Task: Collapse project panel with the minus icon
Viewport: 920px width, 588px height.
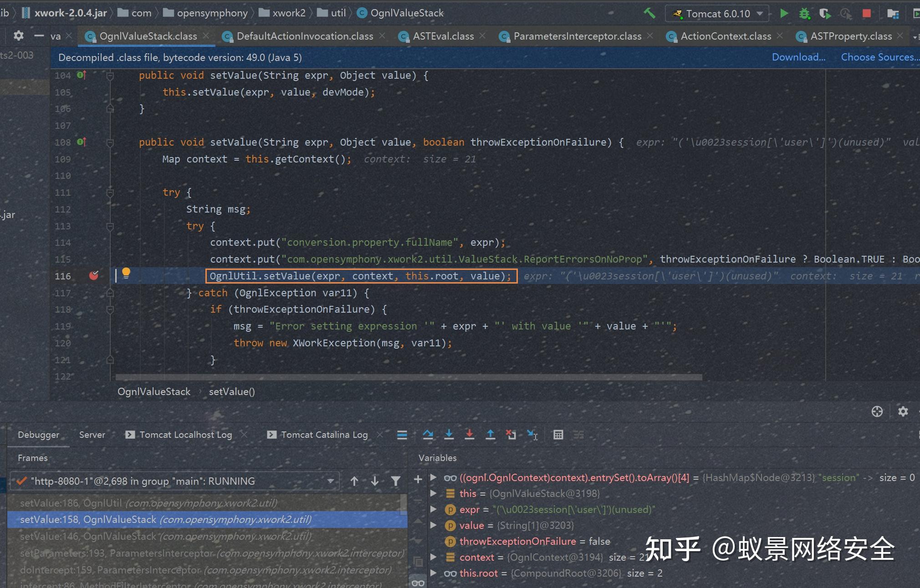Action: 39,35
